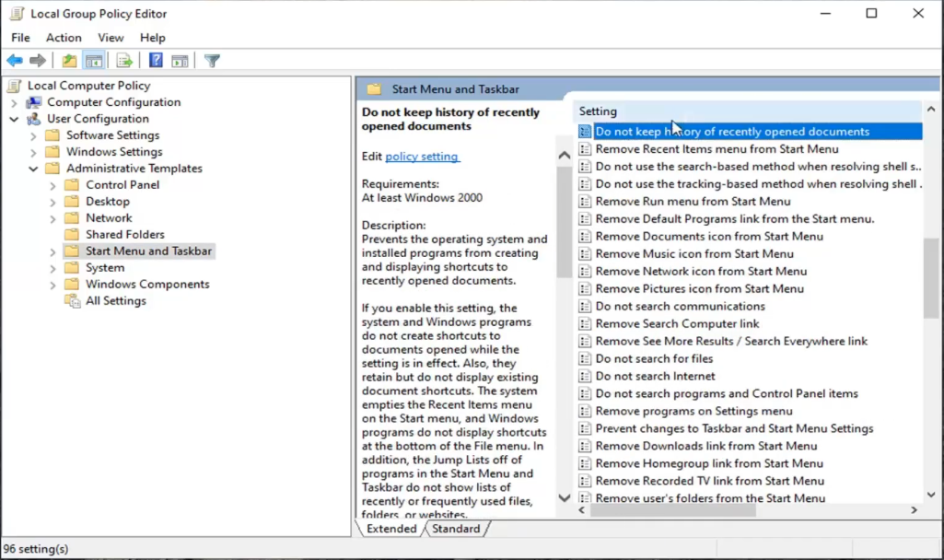Screen dimensions: 944x560
Task: Select Prevent changes to Taskbar and Start Menu Settings
Action: click(734, 428)
